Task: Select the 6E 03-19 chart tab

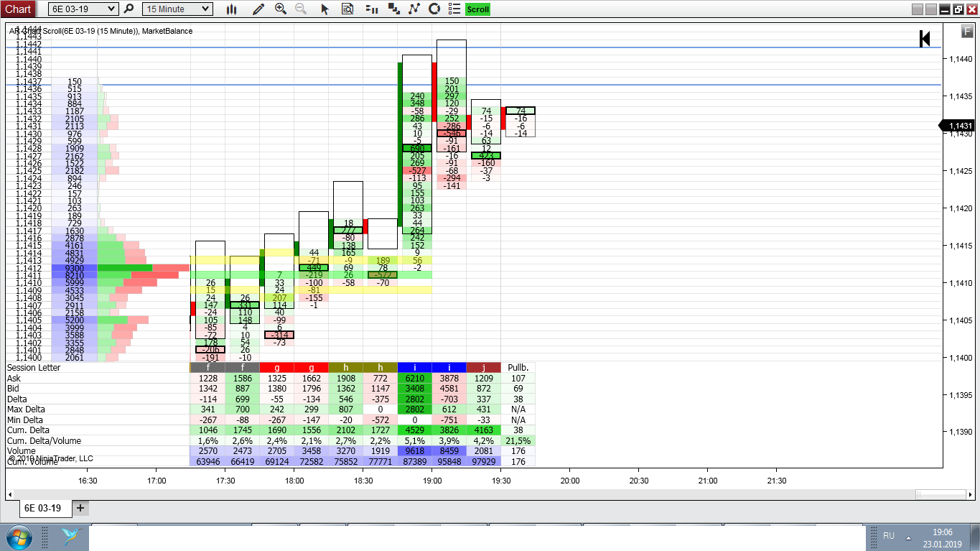Action: click(43, 508)
